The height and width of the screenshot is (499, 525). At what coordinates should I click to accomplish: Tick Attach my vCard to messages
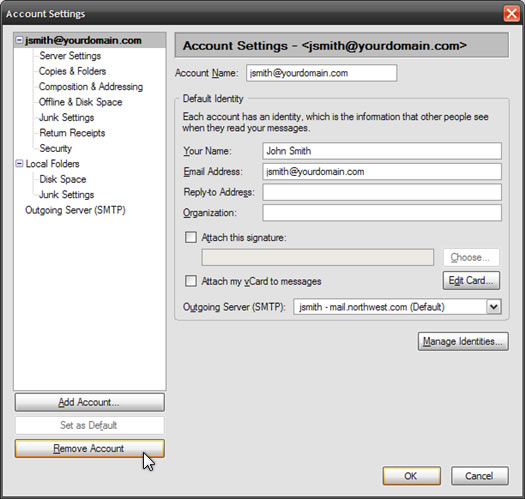tap(191, 281)
